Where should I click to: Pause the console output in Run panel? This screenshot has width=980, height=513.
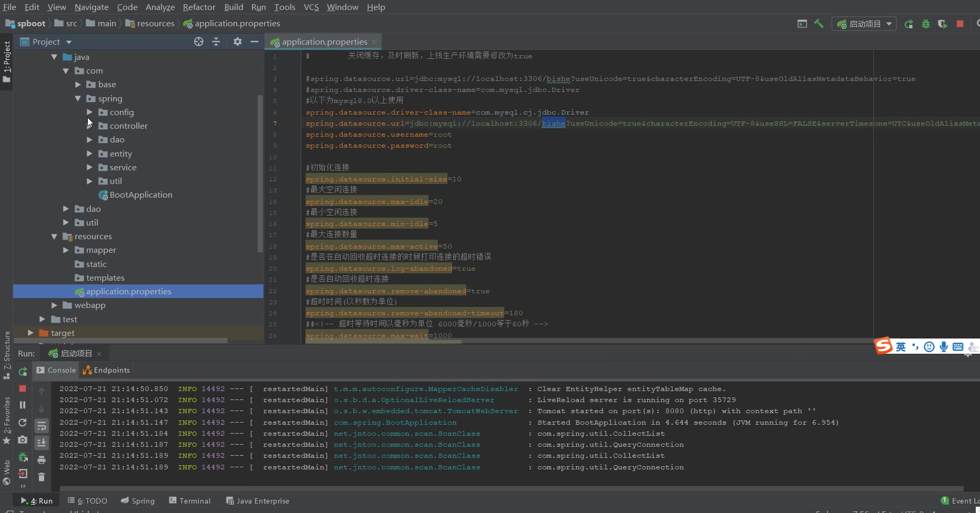click(x=23, y=405)
